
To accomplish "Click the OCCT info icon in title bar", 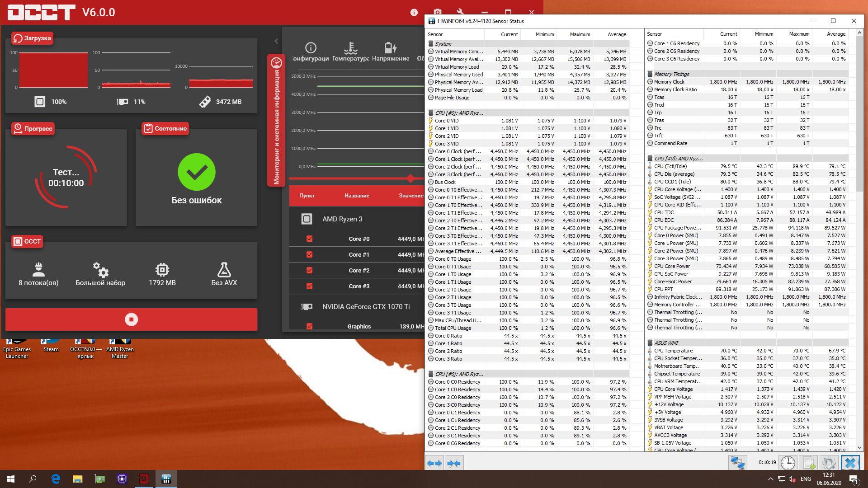I will point(414,13).
